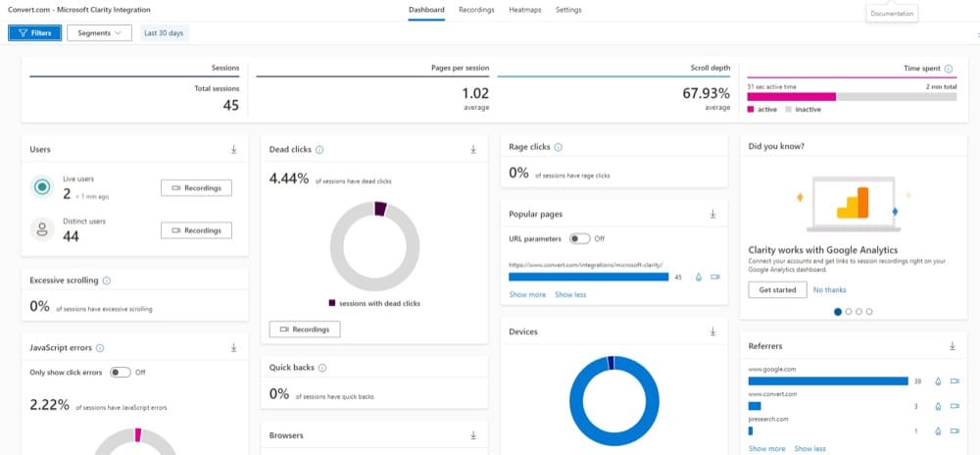The image size is (980, 455).
Task: Change the Last 30 days date range
Action: tap(164, 33)
